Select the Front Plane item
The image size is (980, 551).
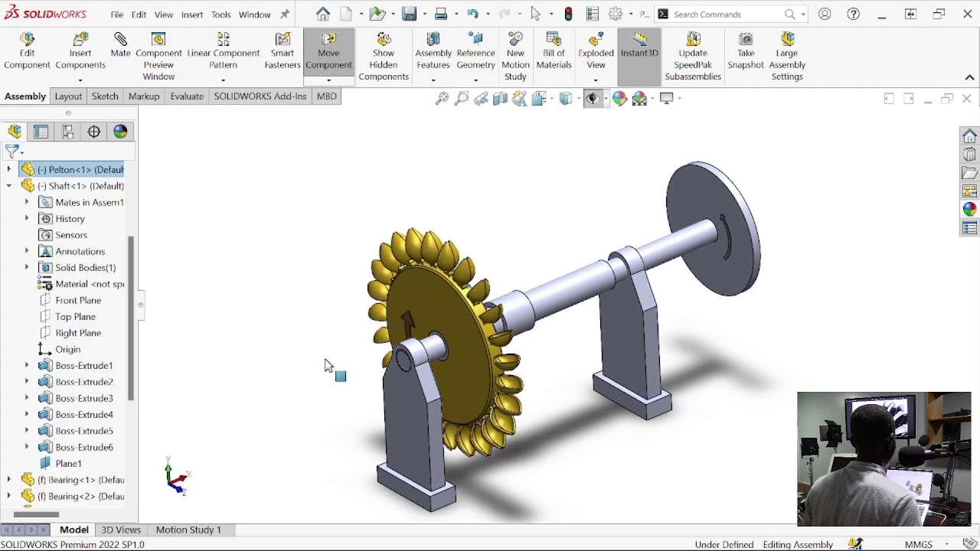click(78, 301)
